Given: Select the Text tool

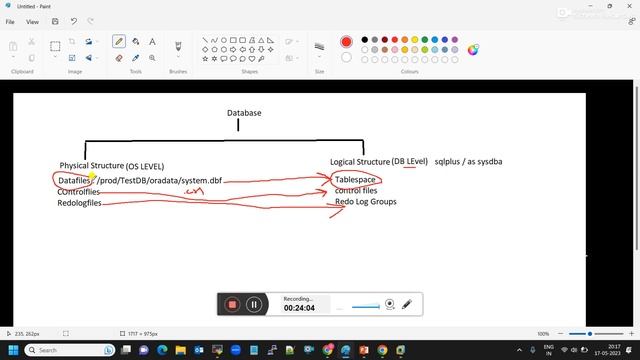Looking at the screenshot, I should coord(152,42).
